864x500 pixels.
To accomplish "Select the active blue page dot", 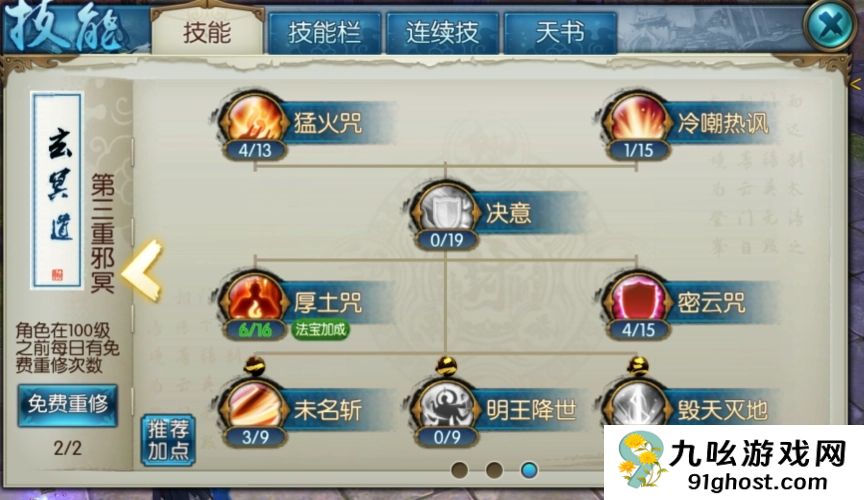I will tap(529, 470).
